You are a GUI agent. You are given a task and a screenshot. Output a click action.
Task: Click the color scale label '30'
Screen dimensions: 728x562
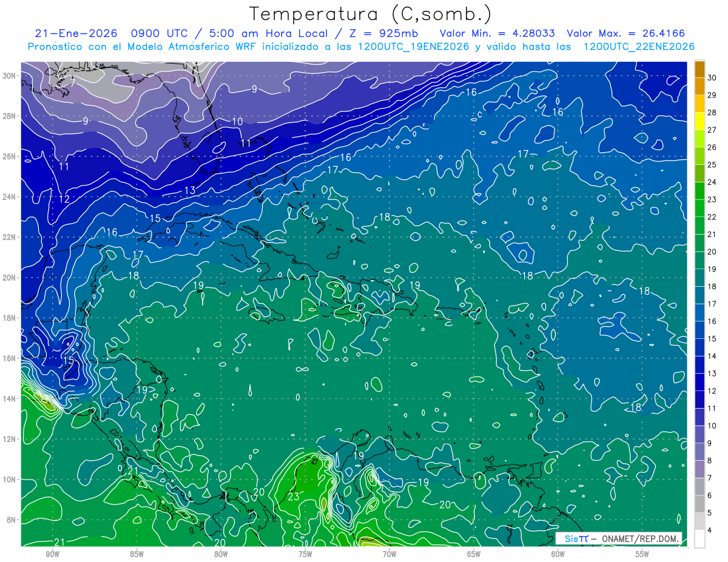pyautogui.click(x=712, y=78)
